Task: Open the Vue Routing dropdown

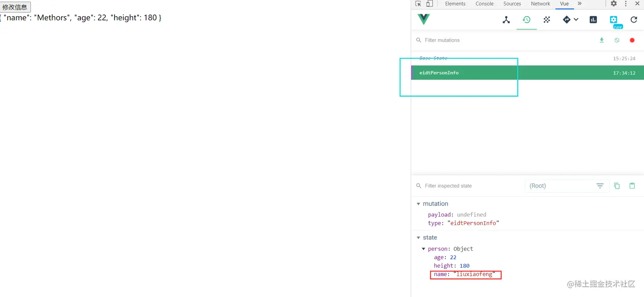Action: coord(570,20)
